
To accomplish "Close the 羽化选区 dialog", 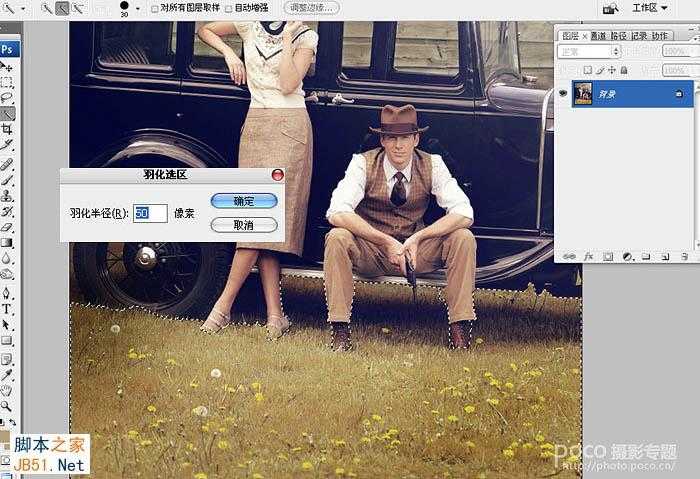I will click(x=277, y=175).
